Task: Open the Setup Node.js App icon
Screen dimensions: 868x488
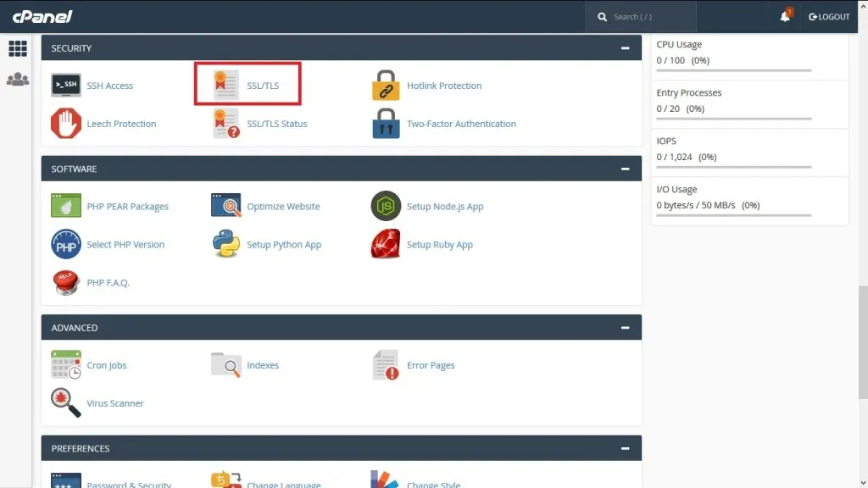Action: [386, 206]
